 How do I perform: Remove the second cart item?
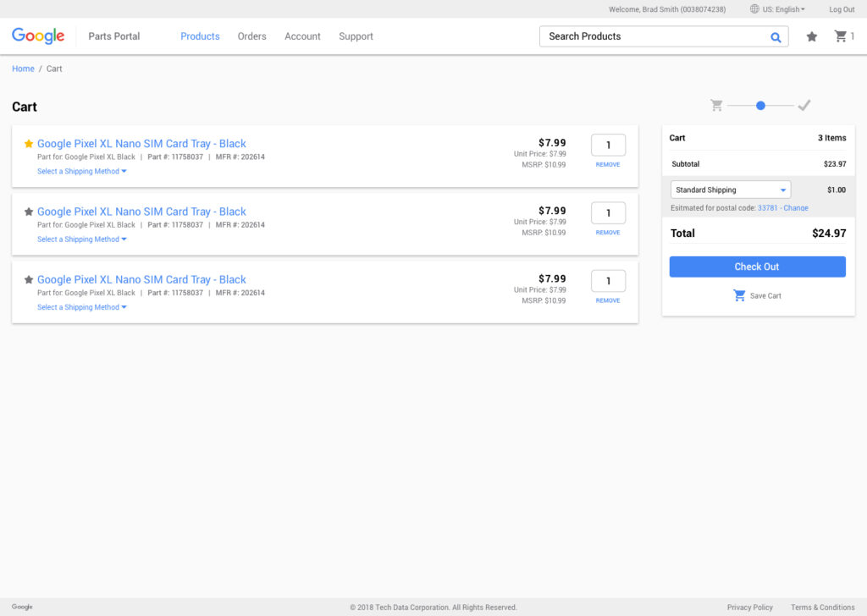[608, 233]
